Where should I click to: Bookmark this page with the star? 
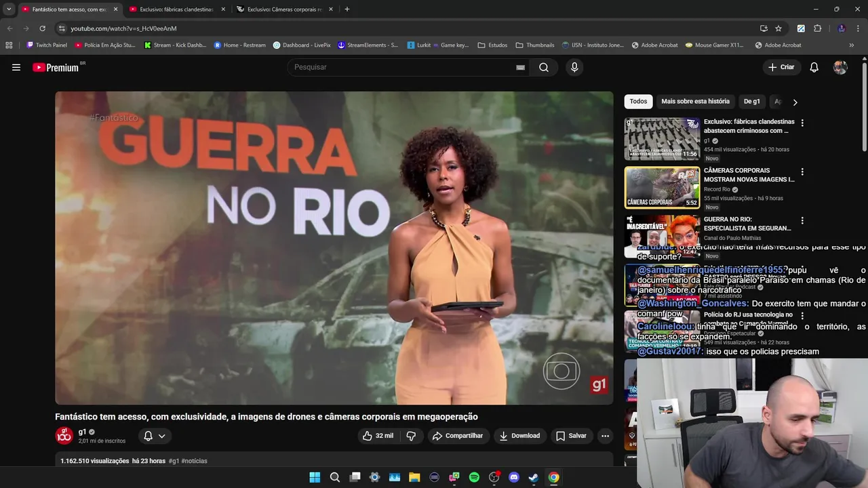pos(778,28)
